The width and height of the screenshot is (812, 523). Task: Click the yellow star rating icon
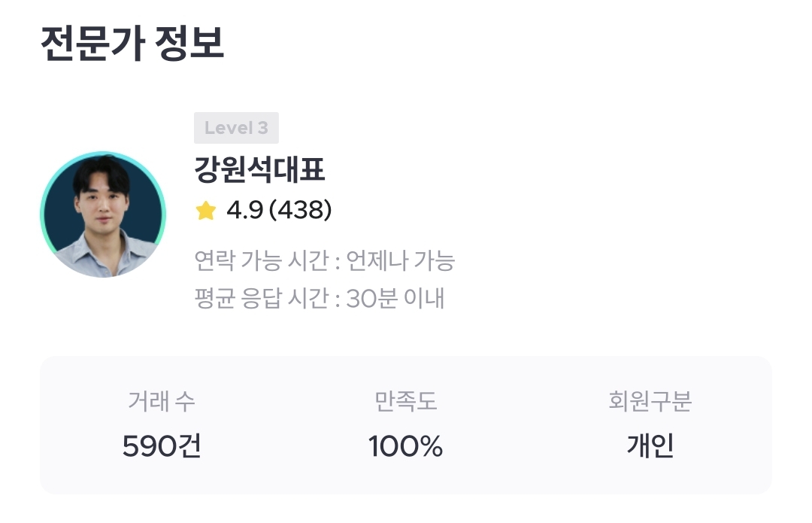pos(205,211)
